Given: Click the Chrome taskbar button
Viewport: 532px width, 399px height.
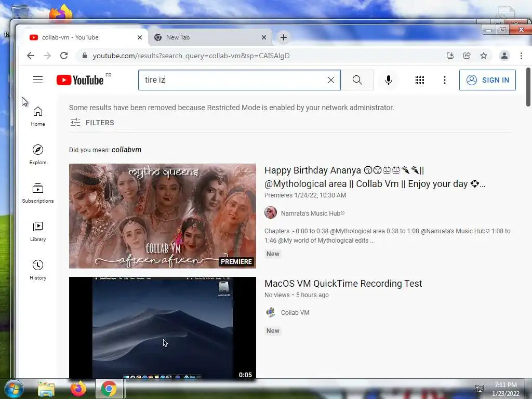Looking at the screenshot, I should 109,389.
